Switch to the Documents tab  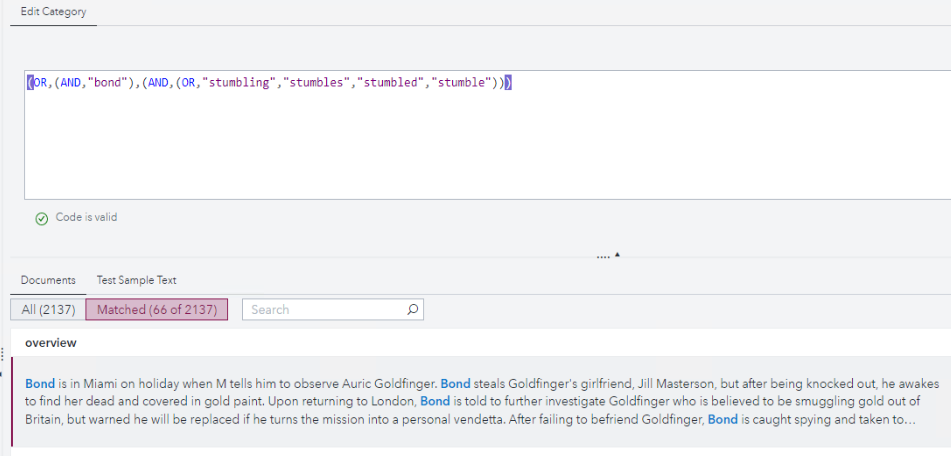coord(48,280)
